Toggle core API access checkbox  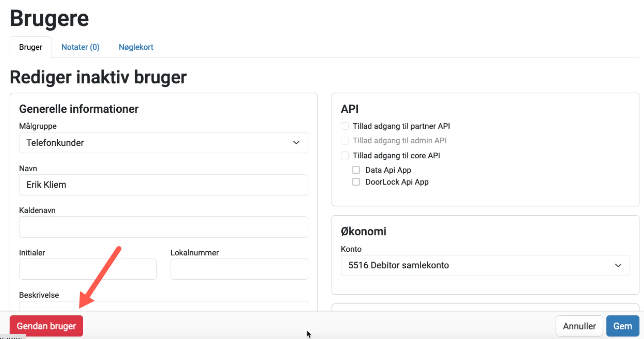point(345,155)
